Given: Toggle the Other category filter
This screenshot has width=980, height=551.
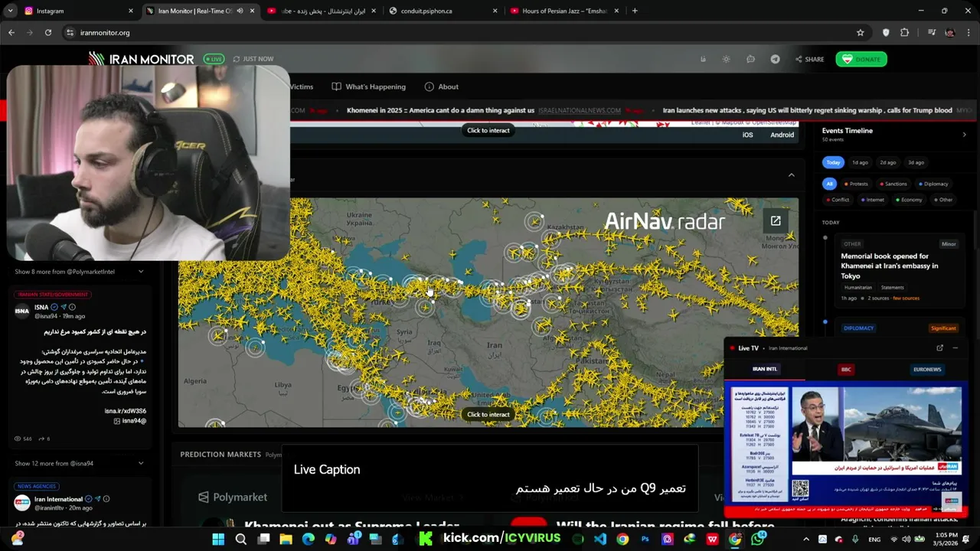Looking at the screenshot, I should coord(942,200).
